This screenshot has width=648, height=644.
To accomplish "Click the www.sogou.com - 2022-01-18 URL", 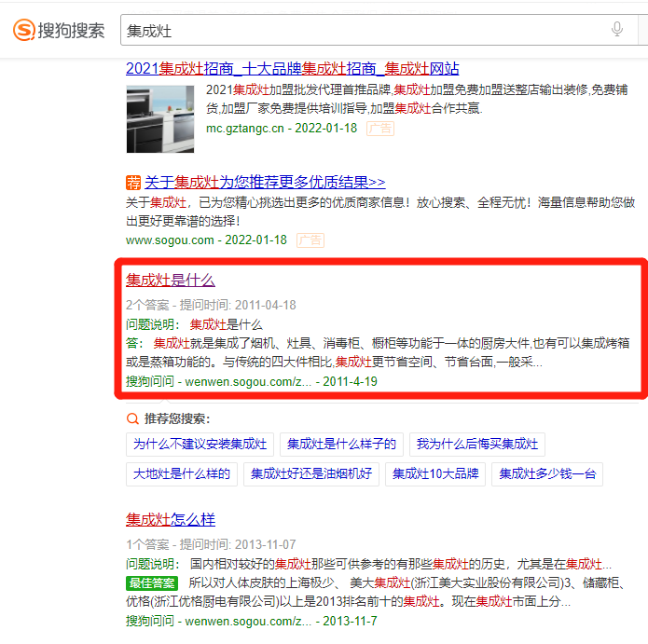I will (x=206, y=240).
